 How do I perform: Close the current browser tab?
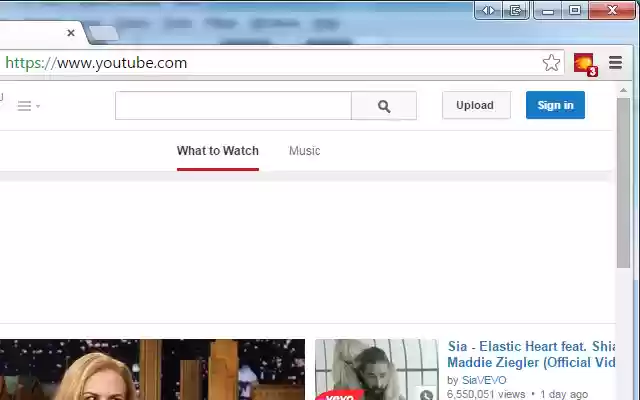click(x=71, y=33)
